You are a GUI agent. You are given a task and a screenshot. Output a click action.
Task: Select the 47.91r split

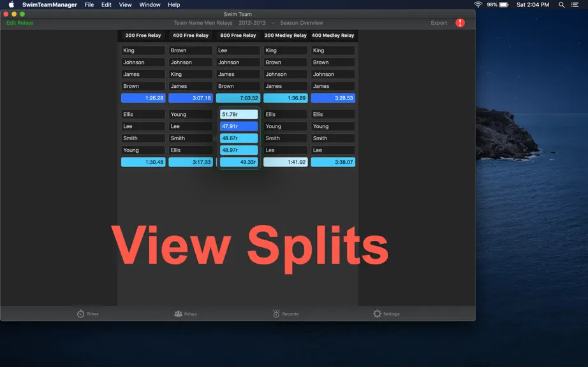(x=239, y=126)
